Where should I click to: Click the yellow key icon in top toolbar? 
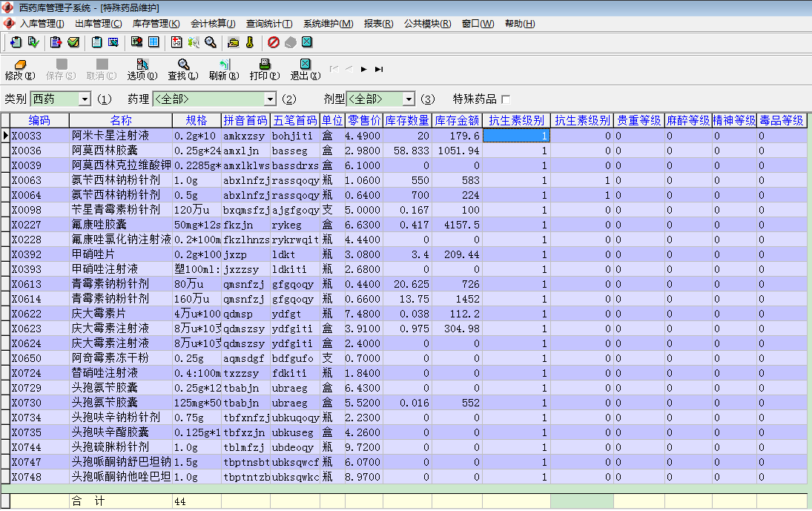click(x=250, y=42)
